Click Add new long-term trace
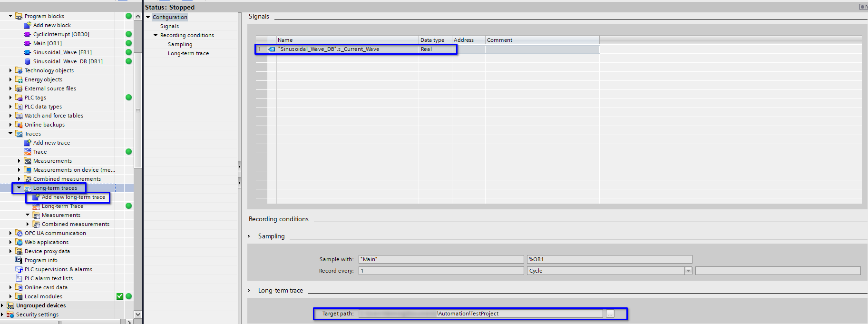Viewport: 868px width, 324px height. tap(73, 197)
